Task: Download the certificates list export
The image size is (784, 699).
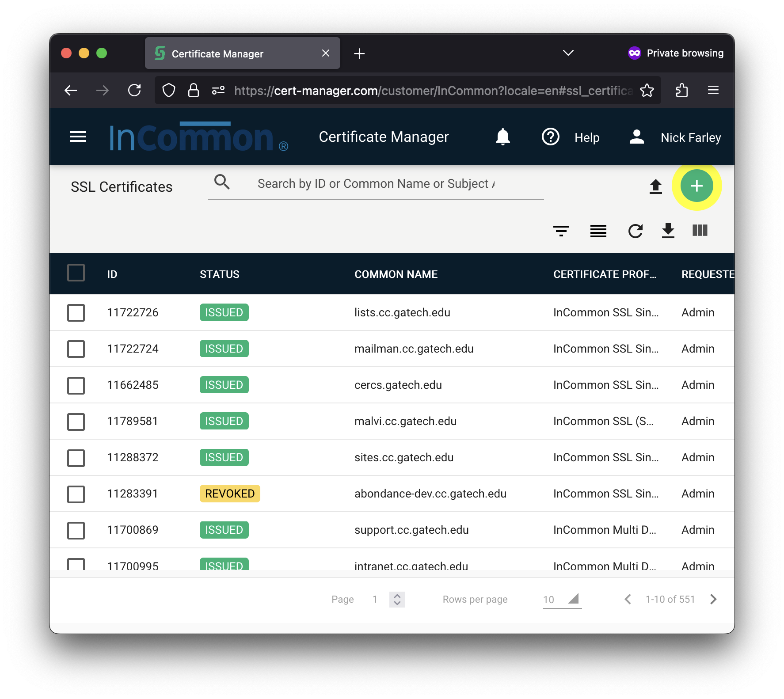Action: [668, 231]
